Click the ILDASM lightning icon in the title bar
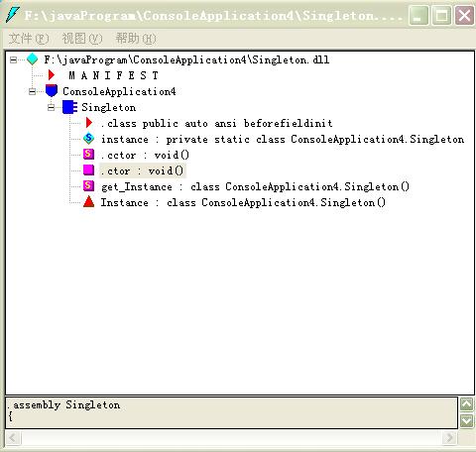Image resolution: width=476 pixels, height=452 pixels. (13, 15)
